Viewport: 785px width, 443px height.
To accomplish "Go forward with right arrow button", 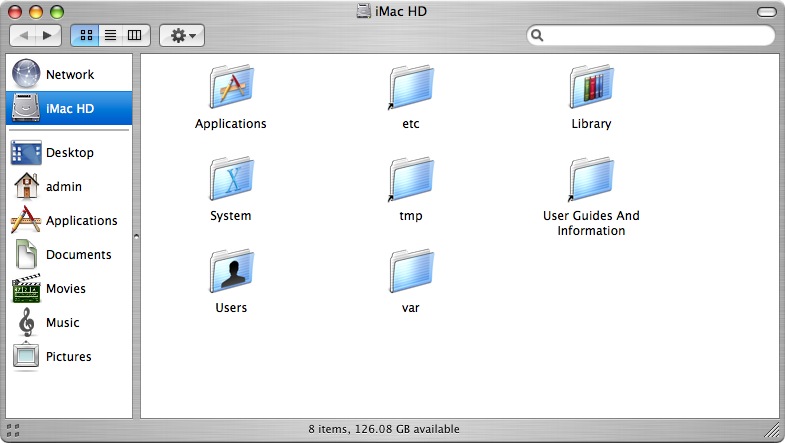I will [x=48, y=36].
